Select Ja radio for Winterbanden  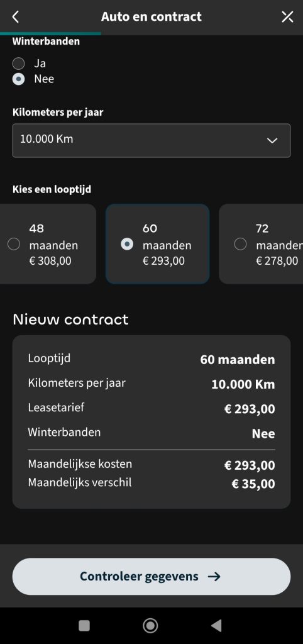coord(18,64)
